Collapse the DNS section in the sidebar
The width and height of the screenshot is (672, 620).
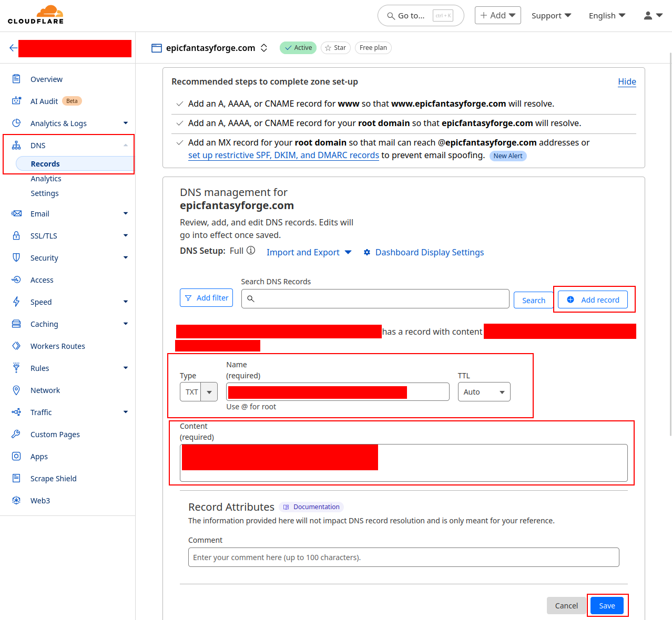pos(126,146)
